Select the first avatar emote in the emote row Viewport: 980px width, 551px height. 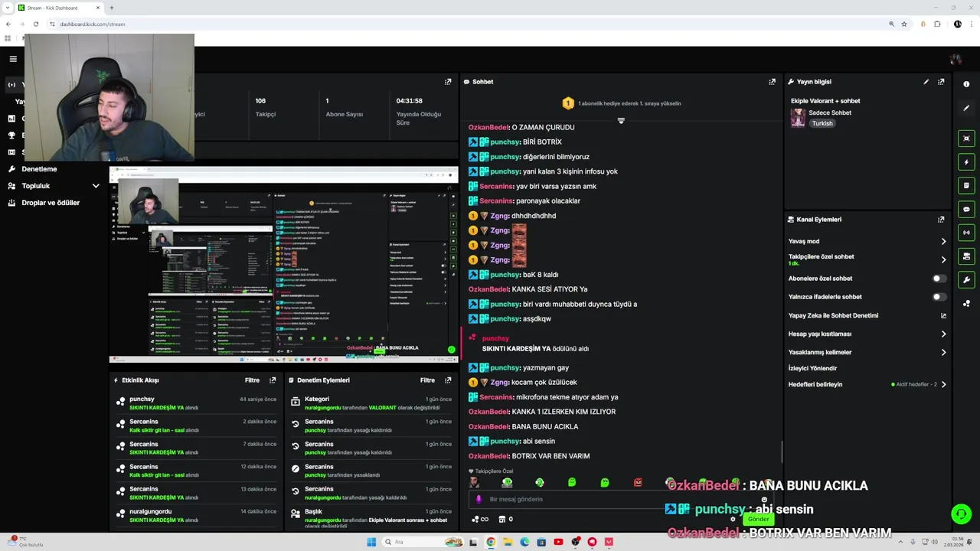point(474,482)
